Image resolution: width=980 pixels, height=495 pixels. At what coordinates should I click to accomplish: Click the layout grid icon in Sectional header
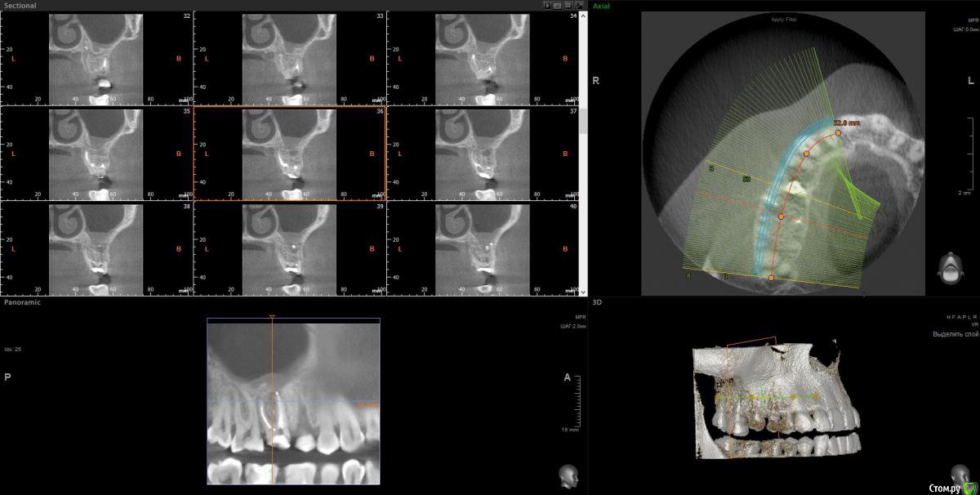(x=568, y=5)
